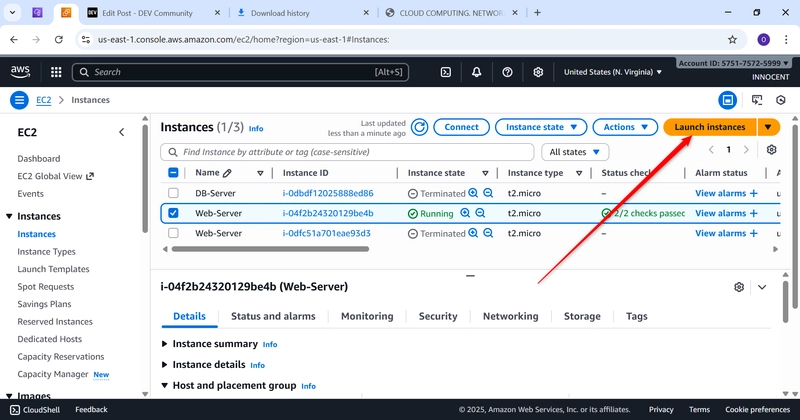Open the settings gear in top navigation

(x=538, y=72)
